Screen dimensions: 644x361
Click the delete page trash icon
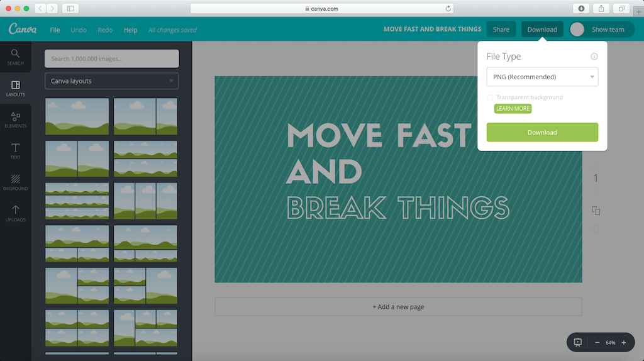tap(596, 228)
